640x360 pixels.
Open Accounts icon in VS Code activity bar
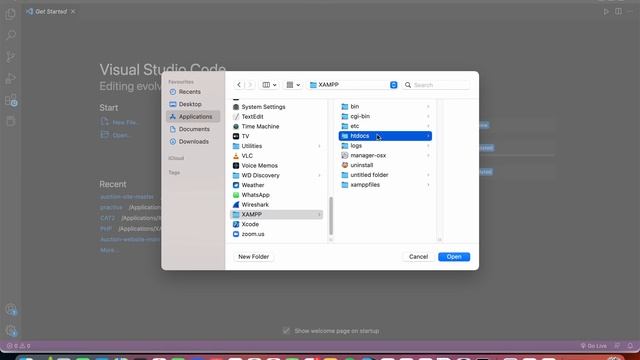(11, 309)
